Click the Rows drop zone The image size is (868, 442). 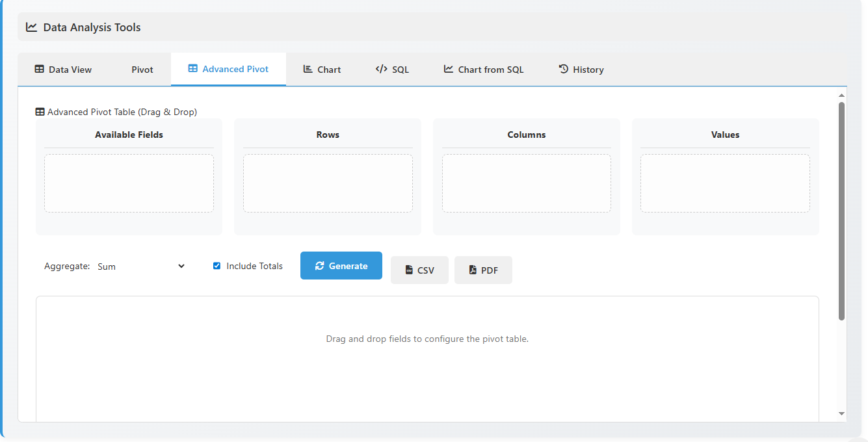click(x=328, y=183)
